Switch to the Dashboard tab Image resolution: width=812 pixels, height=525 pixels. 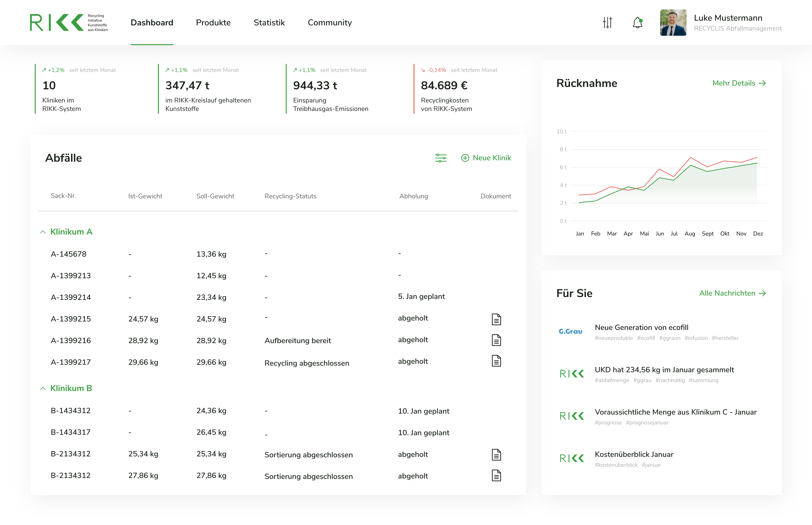click(x=152, y=22)
